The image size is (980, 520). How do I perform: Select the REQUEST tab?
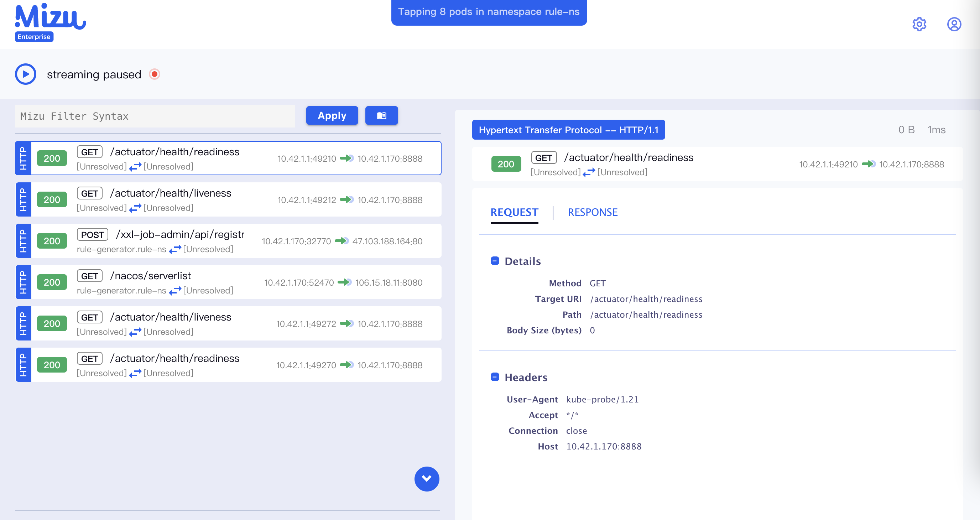coord(514,212)
